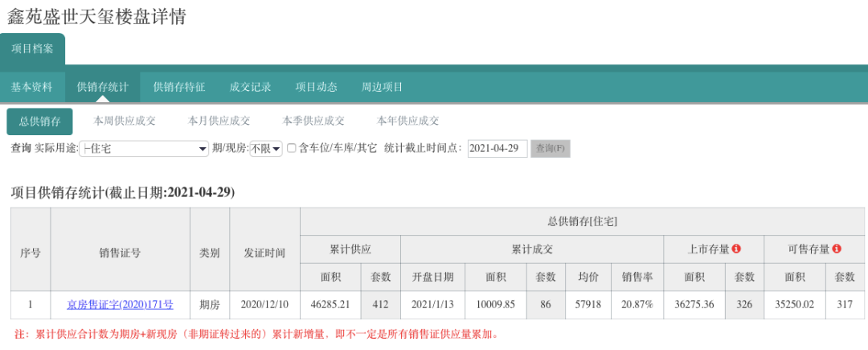The width and height of the screenshot is (868, 350).
Task: Click the 20.87% sales rate cell
Action: (637, 305)
